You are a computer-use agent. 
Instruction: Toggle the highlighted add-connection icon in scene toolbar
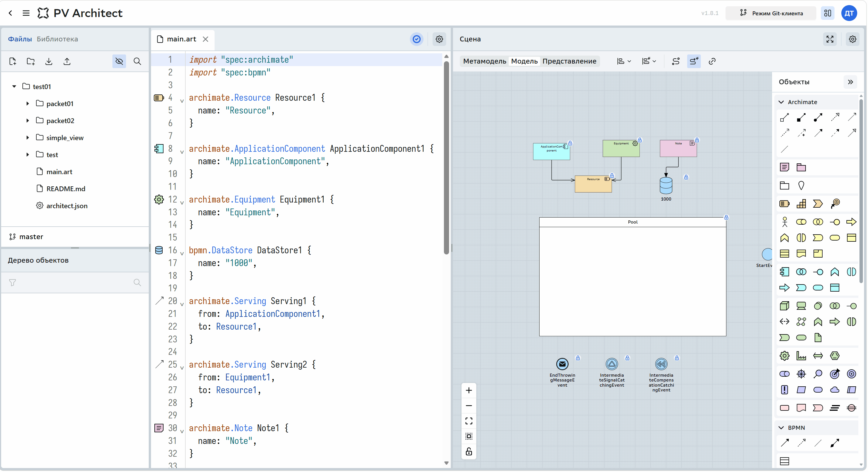694,61
